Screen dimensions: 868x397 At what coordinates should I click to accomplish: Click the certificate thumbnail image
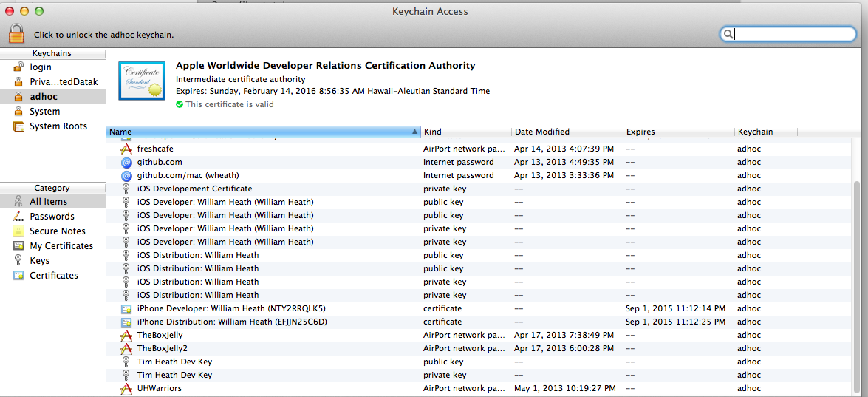point(141,81)
